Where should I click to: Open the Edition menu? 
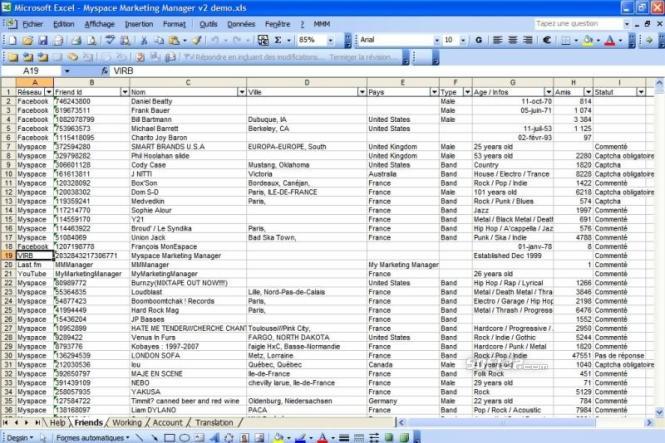[64, 24]
